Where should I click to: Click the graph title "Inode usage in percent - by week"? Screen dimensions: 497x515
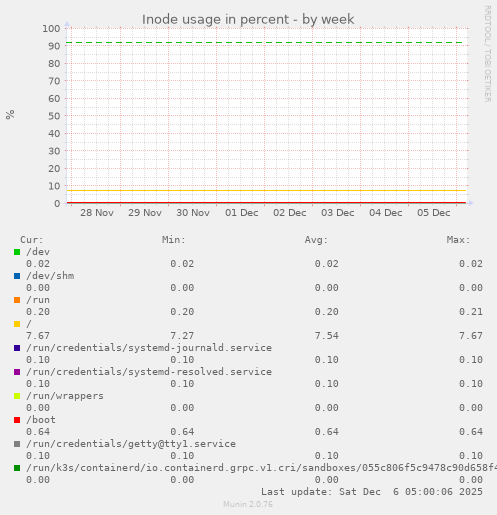[248, 20]
